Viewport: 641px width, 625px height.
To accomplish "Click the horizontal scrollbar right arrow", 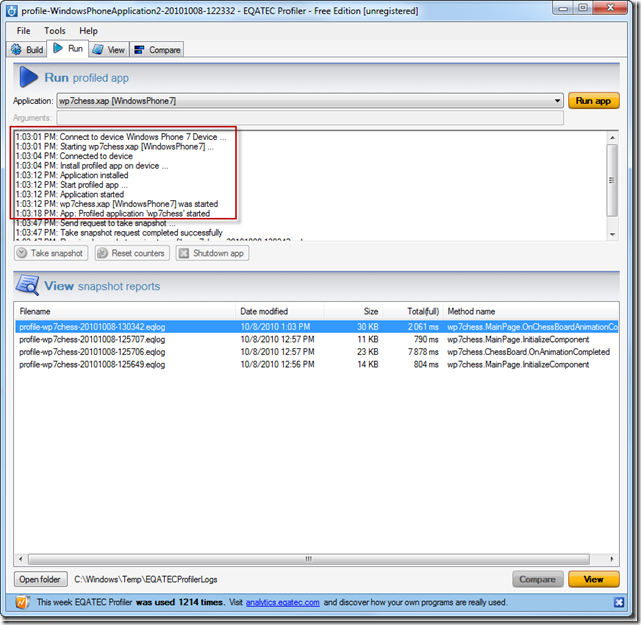I will 612,559.
